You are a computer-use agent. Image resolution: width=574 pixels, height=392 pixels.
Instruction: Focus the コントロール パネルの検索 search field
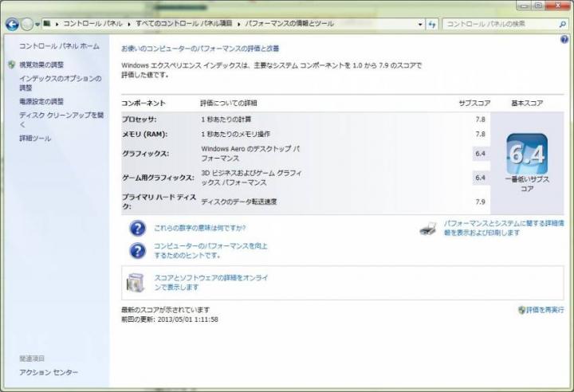pyautogui.click(x=498, y=24)
